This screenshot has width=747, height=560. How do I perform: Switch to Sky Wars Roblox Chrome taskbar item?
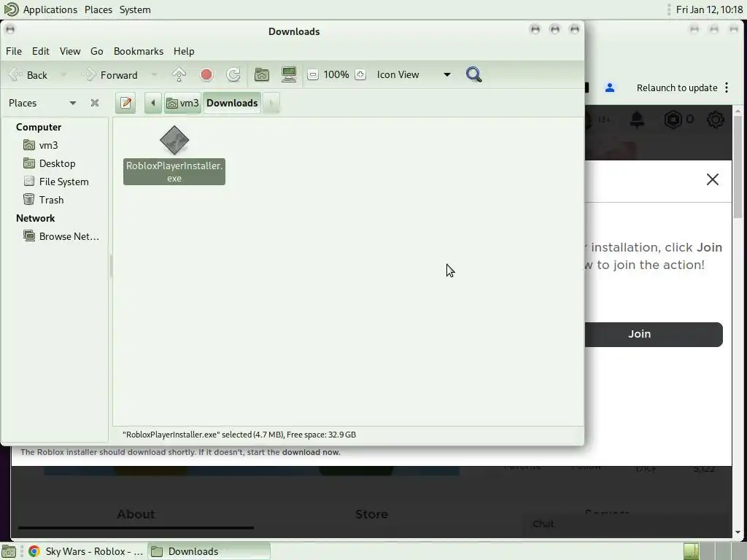(86, 551)
